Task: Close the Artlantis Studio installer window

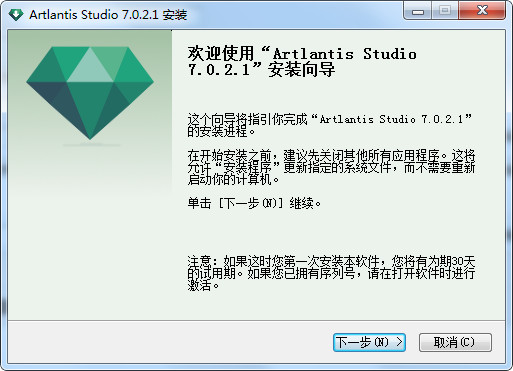Action: point(482,11)
